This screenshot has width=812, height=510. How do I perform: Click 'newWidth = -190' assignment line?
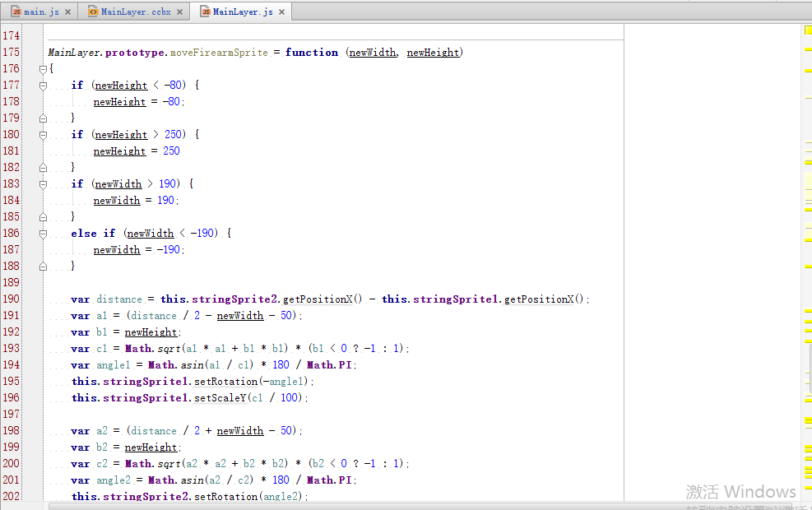pos(139,249)
